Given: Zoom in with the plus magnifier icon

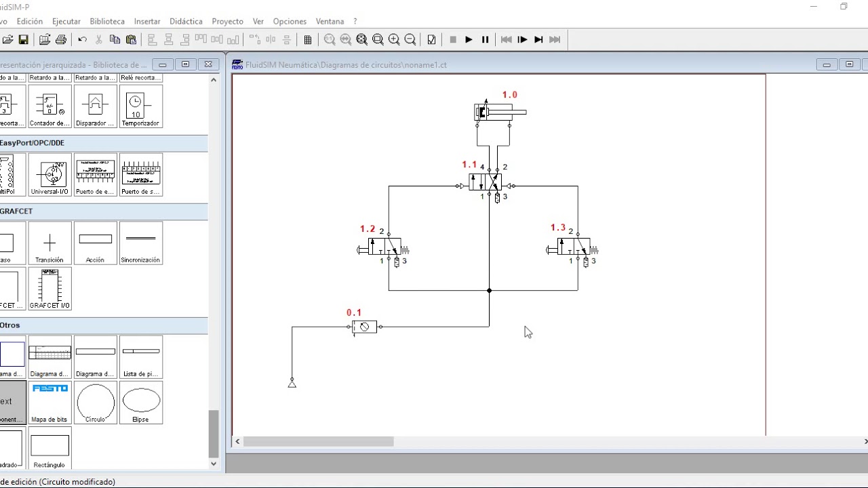Looking at the screenshot, I should point(394,39).
